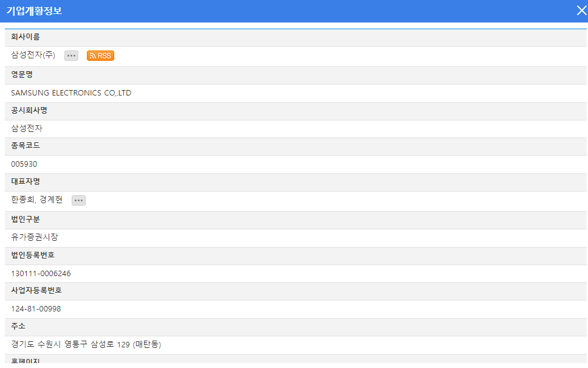The image size is (588, 368).
Task: Click the 주소 header label
Action: point(18,326)
